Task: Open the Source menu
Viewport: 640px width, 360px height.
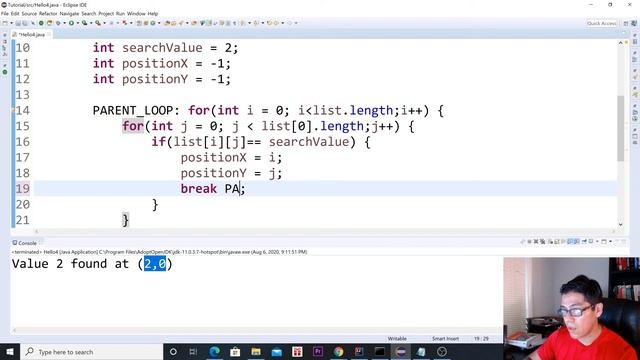Action: (x=29, y=13)
